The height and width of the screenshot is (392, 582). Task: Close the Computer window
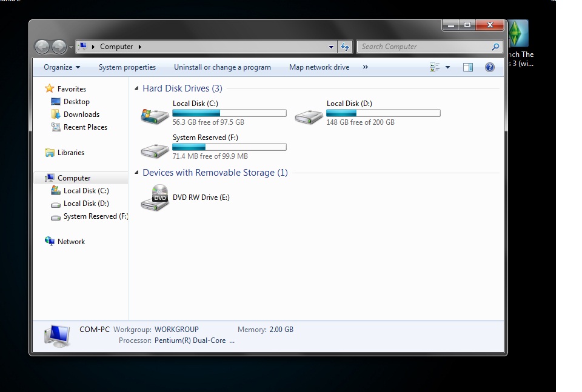click(x=490, y=25)
